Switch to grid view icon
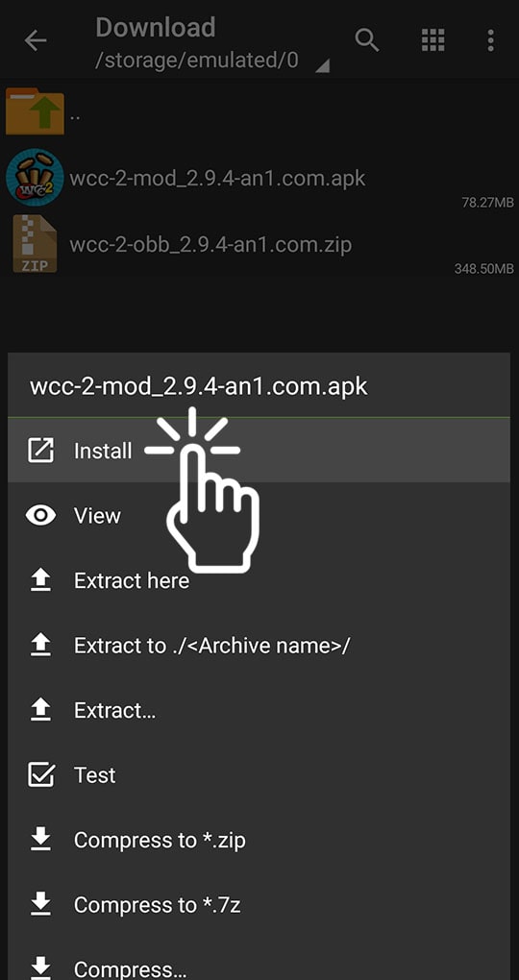519x980 pixels. coord(432,40)
